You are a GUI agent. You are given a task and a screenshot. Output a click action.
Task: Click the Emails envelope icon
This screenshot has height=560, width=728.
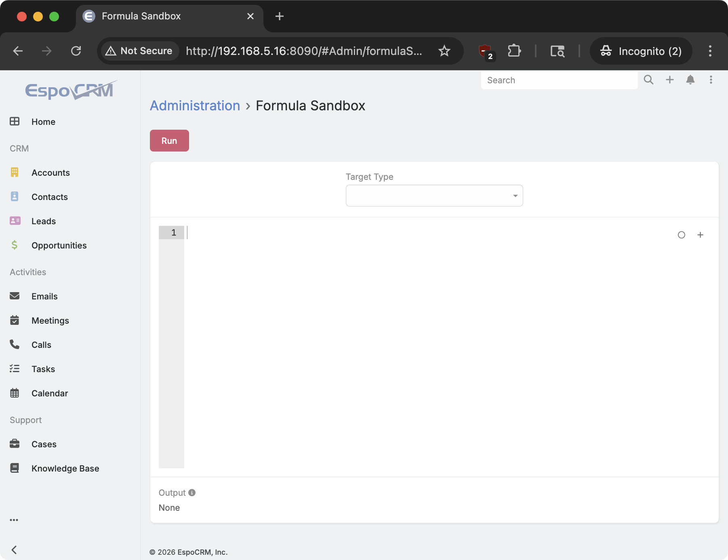(15, 296)
